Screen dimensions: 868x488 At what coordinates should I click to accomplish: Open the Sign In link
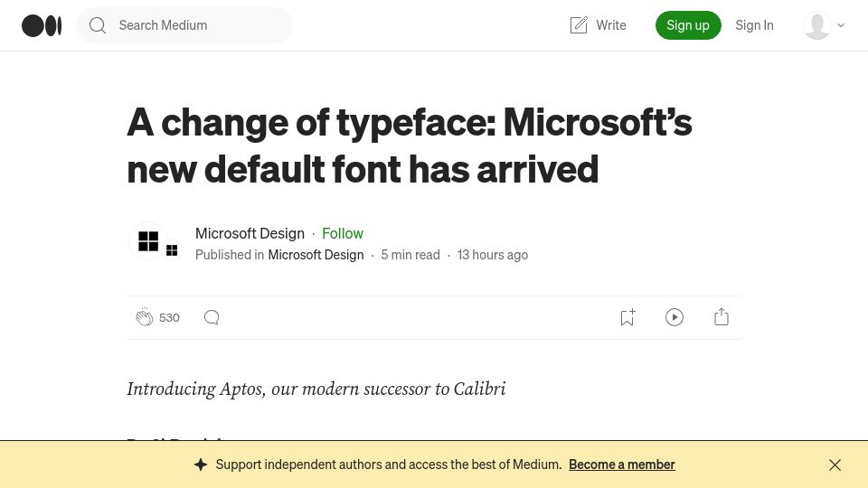click(x=754, y=25)
